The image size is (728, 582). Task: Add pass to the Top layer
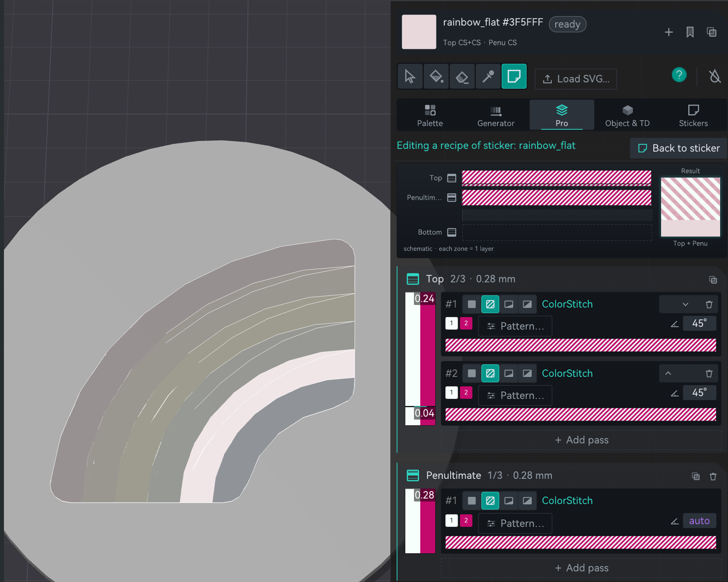pos(581,440)
